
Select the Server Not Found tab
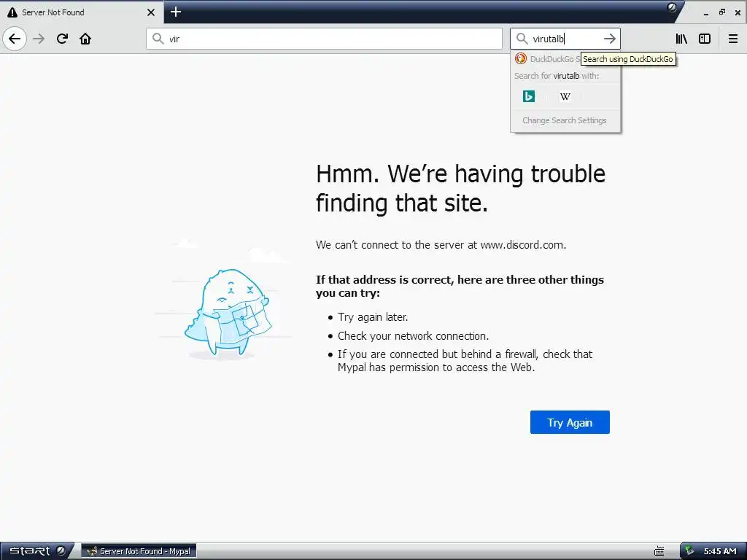(81, 12)
